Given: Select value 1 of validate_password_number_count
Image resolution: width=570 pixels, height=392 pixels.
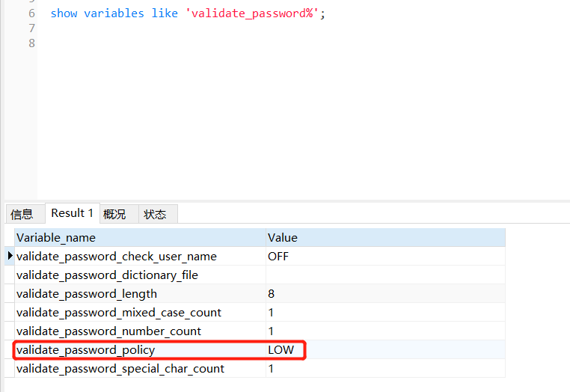Looking at the screenshot, I should click(x=385, y=331).
